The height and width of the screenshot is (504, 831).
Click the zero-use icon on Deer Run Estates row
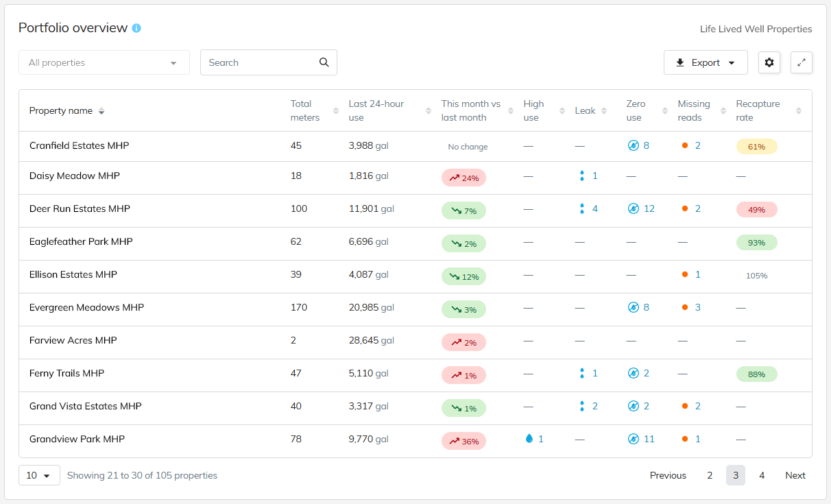pyautogui.click(x=633, y=208)
